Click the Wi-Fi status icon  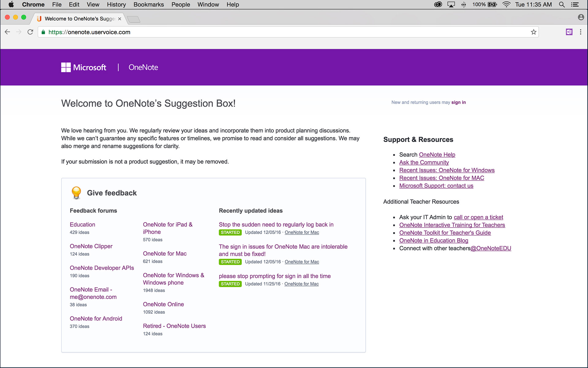[507, 5]
